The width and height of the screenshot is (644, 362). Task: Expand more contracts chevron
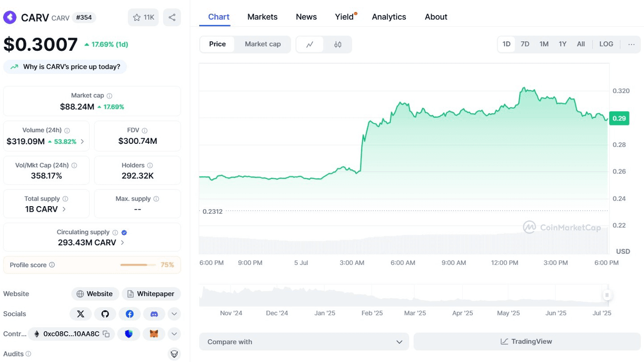174,334
